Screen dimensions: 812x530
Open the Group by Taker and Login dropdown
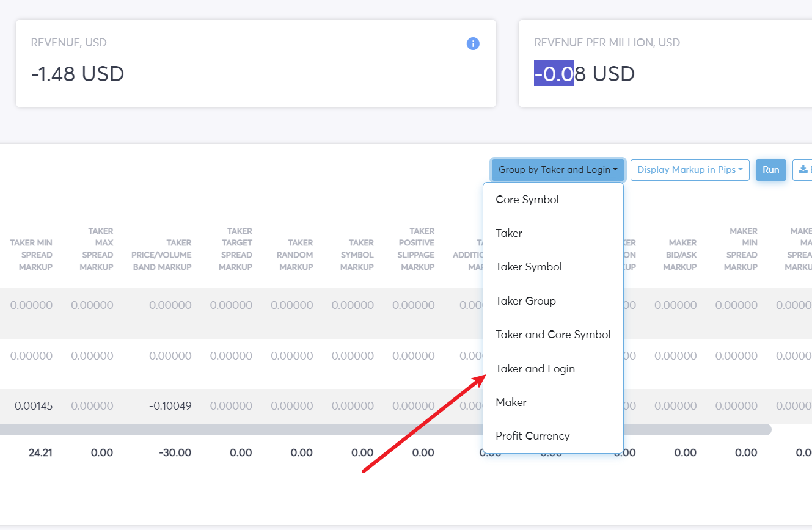click(x=558, y=170)
